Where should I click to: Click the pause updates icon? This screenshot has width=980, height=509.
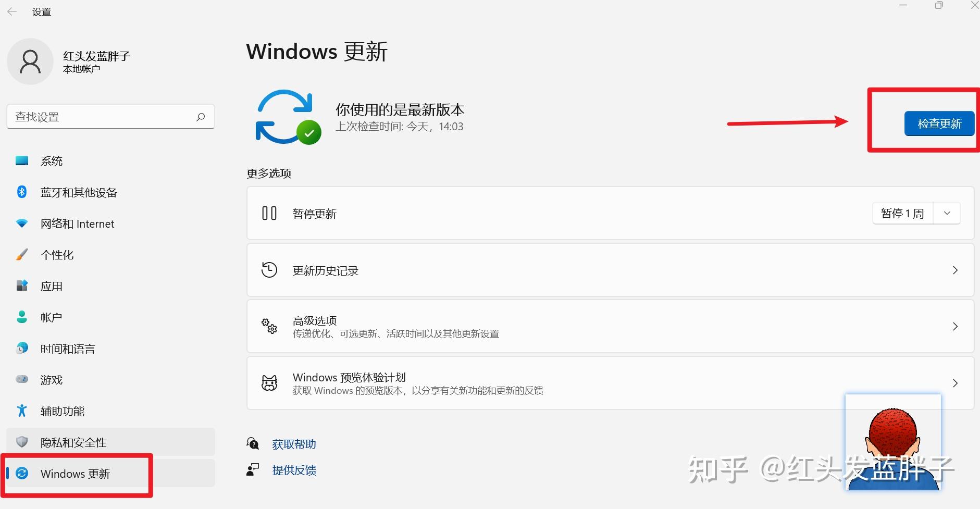tap(269, 213)
